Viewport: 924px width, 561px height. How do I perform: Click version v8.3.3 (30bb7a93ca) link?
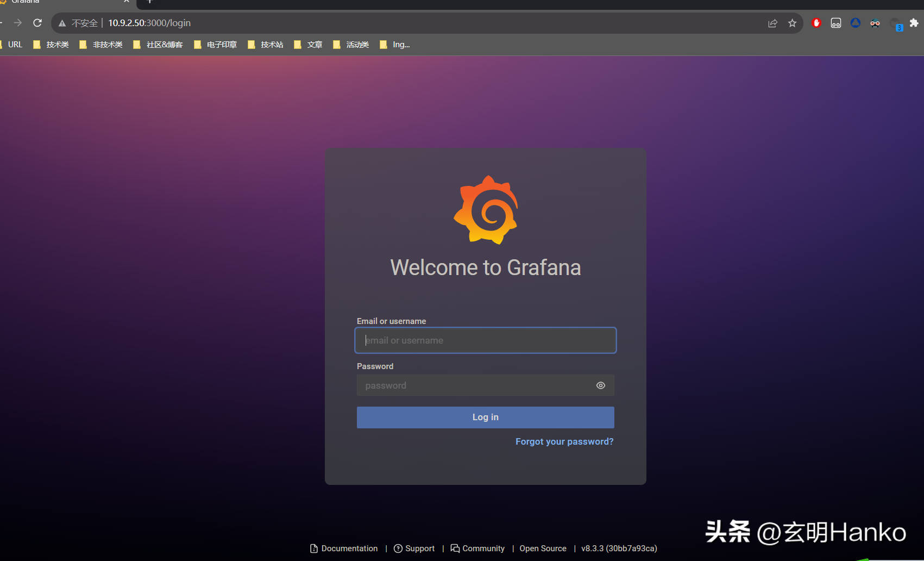(x=619, y=548)
